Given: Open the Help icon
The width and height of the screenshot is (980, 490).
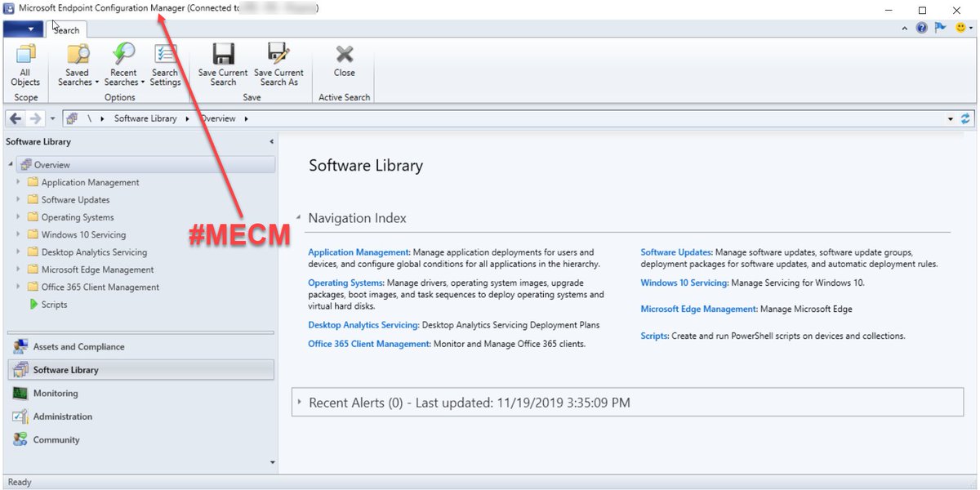Looking at the screenshot, I should (921, 27).
